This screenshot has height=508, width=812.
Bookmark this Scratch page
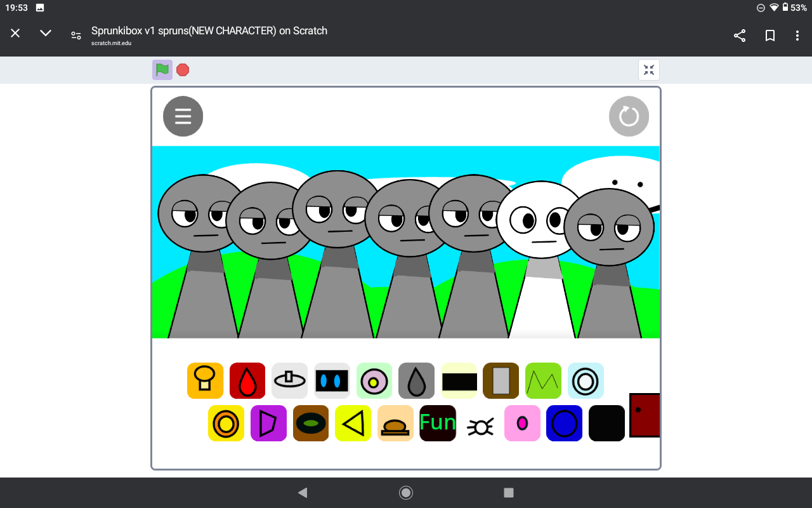click(770, 36)
